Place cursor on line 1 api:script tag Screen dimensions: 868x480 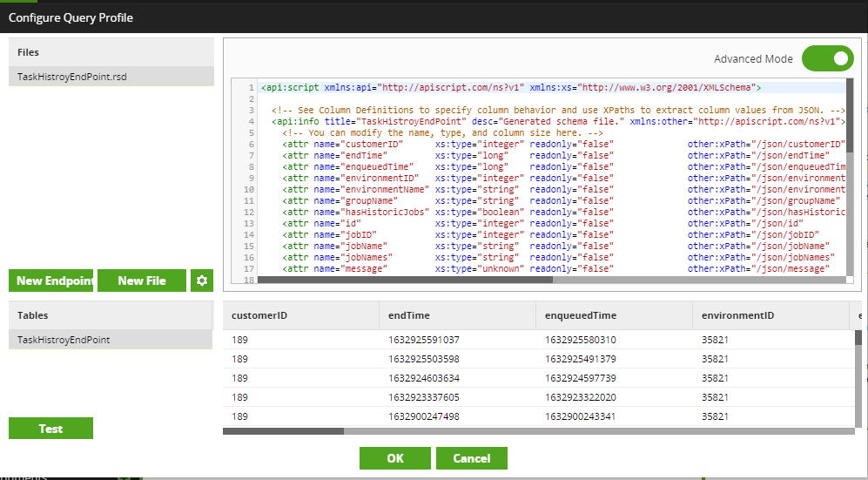point(511,87)
